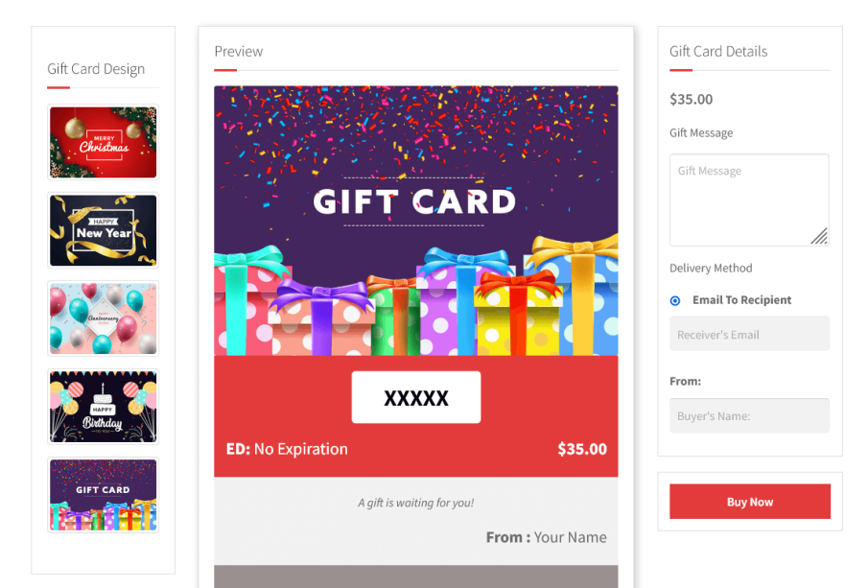The width and height of the screenshot is (868, 588).
Task: Choose the confetti Gift Card design thumbnail
Action: click(x=103, y=495)
